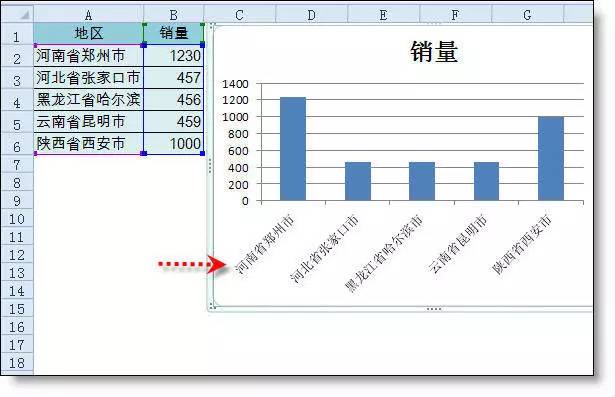The image size is (615, 397).
Task: Click cell B1 labeled 销量
Action: coord(174,33)
